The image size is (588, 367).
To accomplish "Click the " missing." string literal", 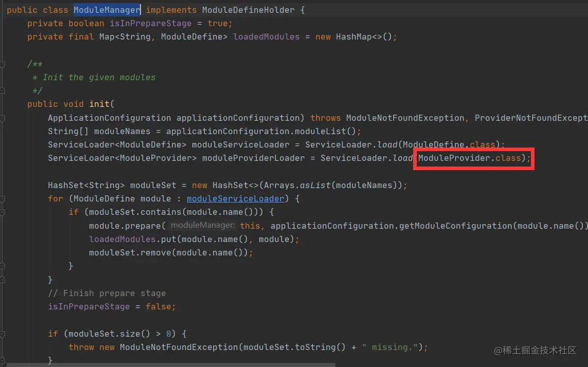I will (389, 347).
